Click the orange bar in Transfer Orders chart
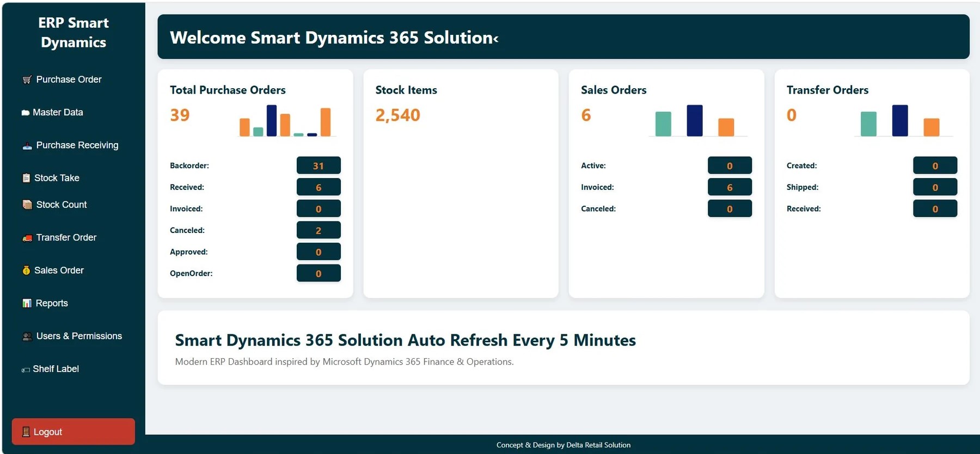Image resolution: width=980 pixels, height=454 pixels. pyautogui.click(x=932, y=127)
